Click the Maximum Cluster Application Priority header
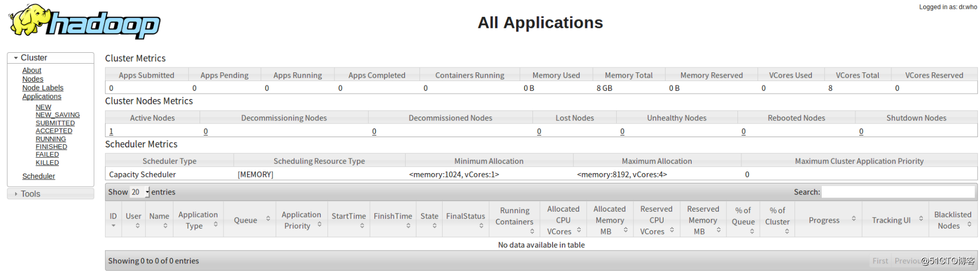The width and height of the screenshot is (980, 271). click(x=859, y=161)
